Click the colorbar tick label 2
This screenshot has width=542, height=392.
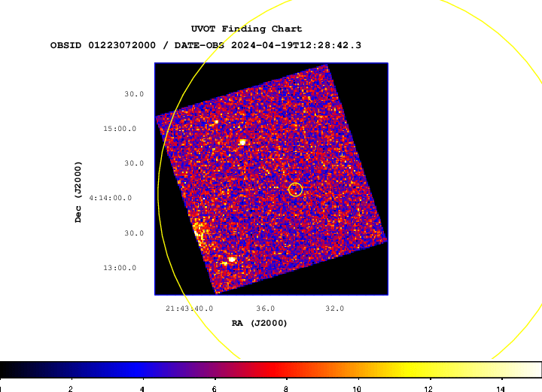click(71, 389)
